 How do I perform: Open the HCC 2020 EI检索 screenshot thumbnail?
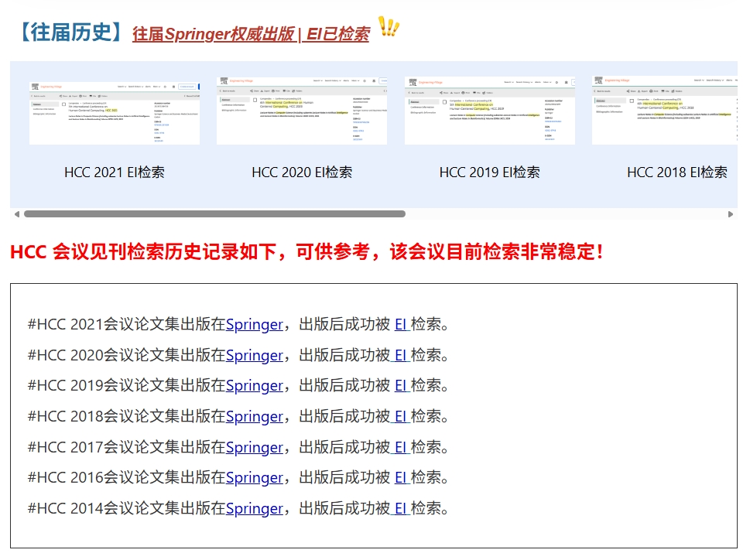click(x=302, y=111)
